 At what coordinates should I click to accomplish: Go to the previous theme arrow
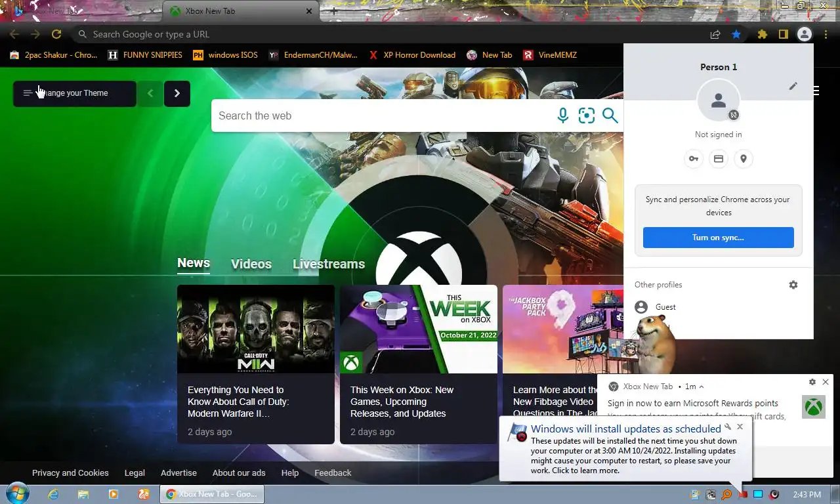tap(150, 93)
